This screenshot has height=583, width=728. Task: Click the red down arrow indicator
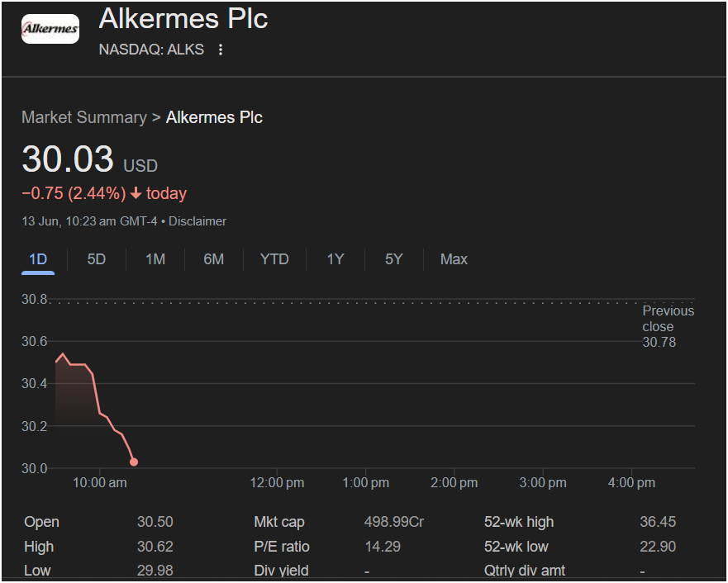136,193
